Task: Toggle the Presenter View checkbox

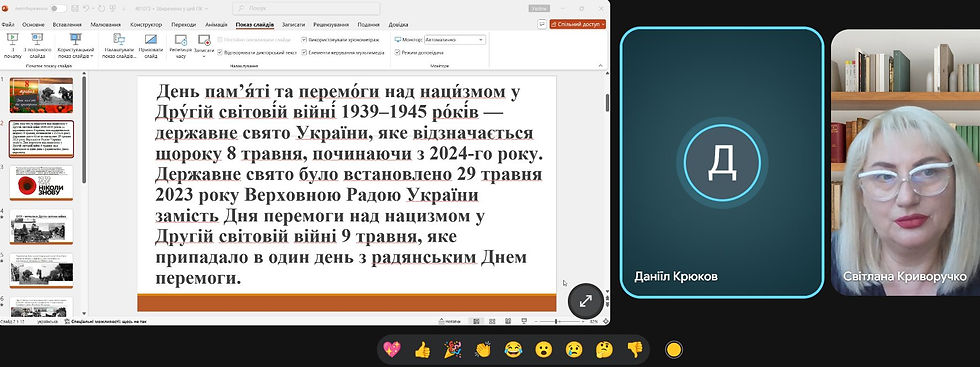Action: pyautogui.click(x=397, y=53)
